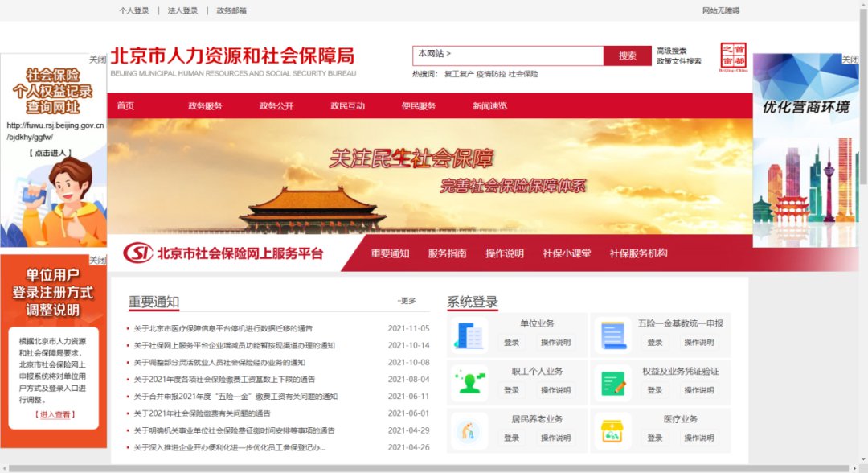Expand 更多 in the 重要通知 section
The image size is (868, 473).
[x=407, y=301]
